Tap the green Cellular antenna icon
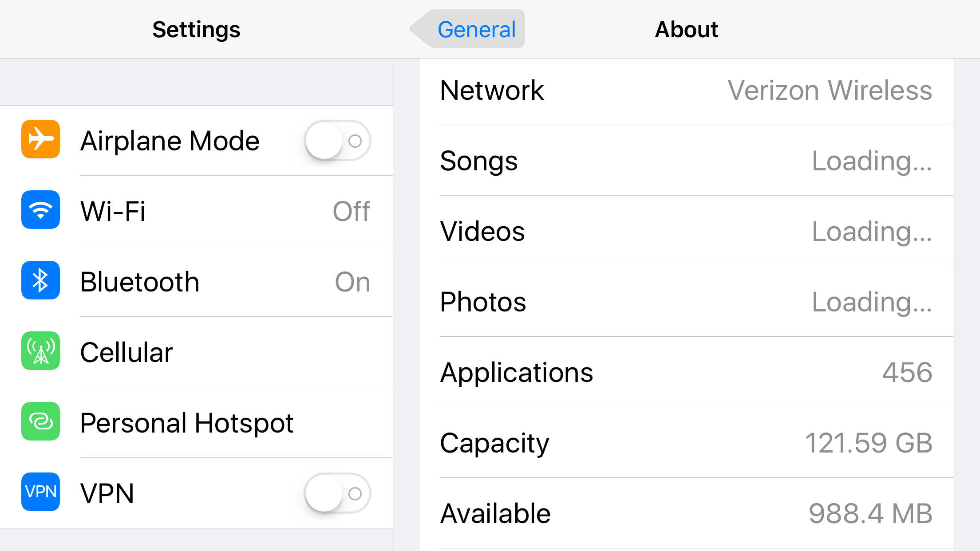The height and width of the screenshot is (551, 980). click(x=40, y=351)
